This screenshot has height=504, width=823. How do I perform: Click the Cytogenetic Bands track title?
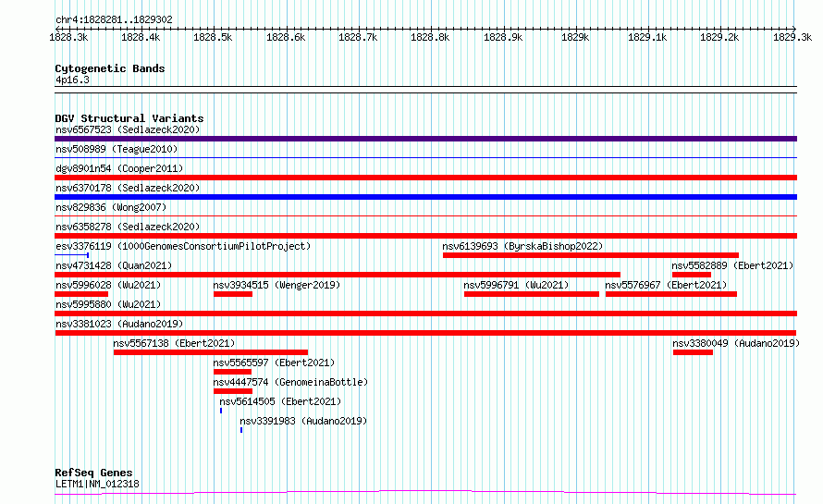coord(110,68)
